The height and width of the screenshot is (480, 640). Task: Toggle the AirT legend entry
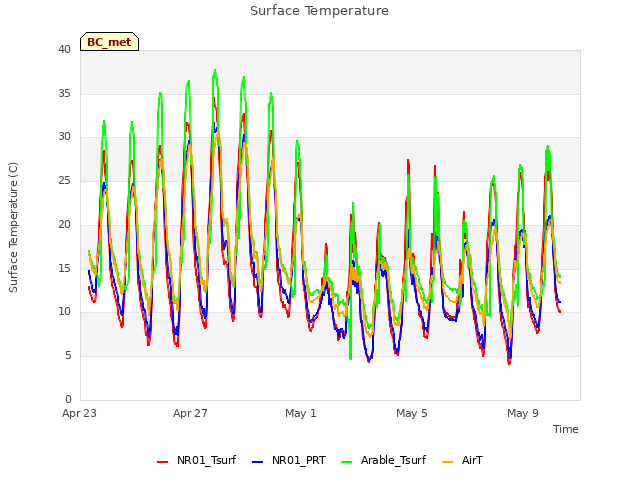tap(462, 461)
